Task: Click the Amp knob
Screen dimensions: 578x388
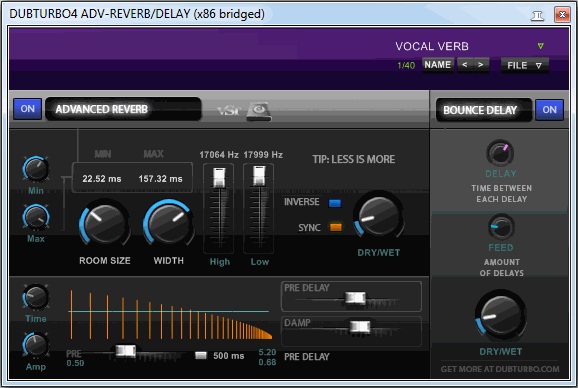Action: click(x=36, y=345)
